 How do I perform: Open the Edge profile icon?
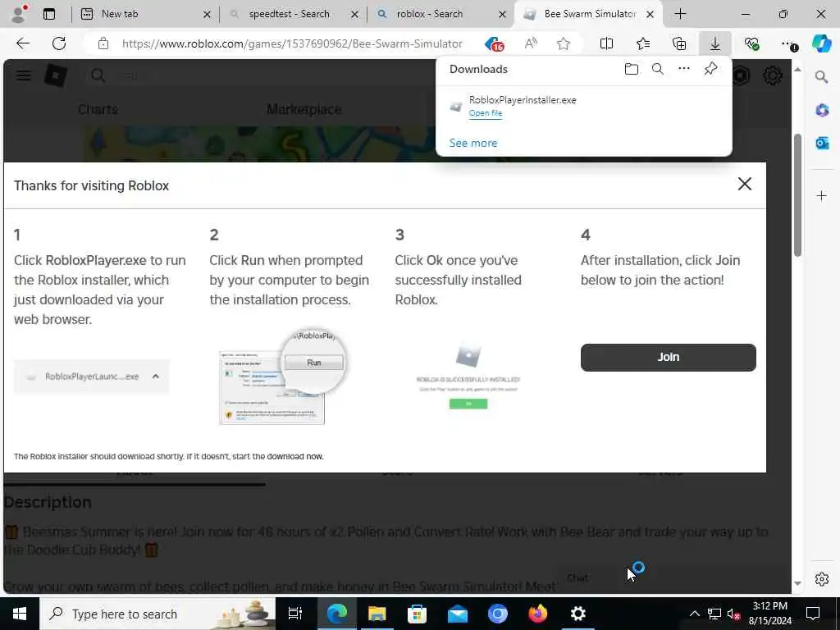pos(19,13)
